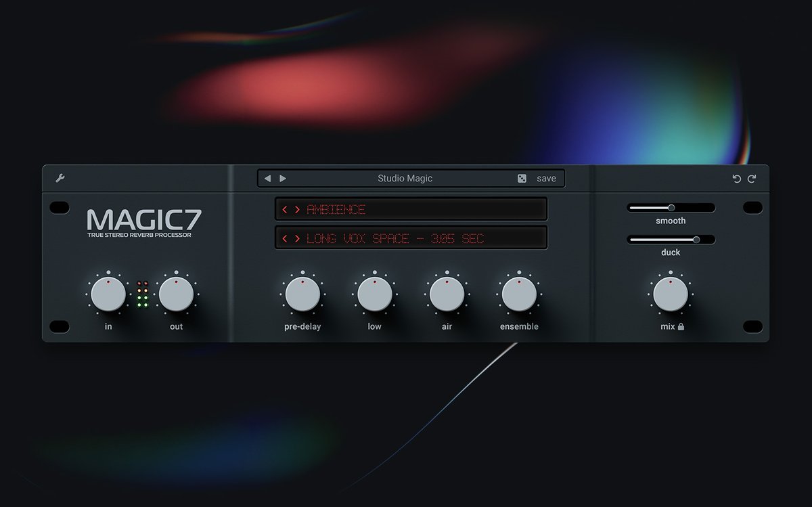812x507 pixels.
Task: Select the ensemble knob
Action: [x=518, y=294]
